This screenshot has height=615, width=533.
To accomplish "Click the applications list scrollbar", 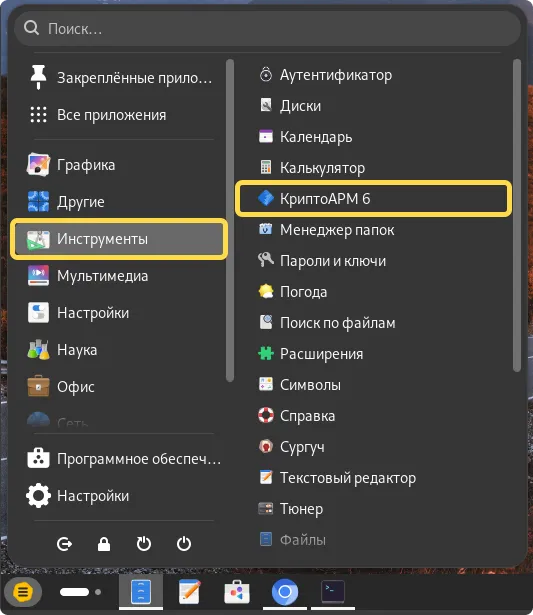I will (x=517, y=215).
